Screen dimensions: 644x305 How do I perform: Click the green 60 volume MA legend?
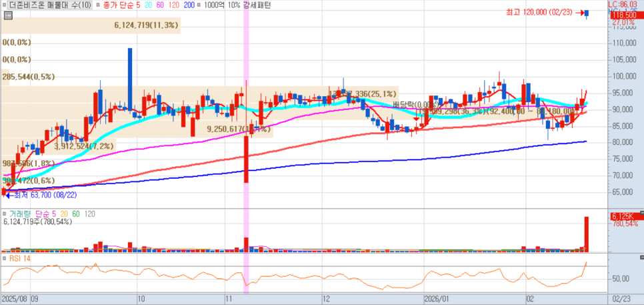point(76,214)
